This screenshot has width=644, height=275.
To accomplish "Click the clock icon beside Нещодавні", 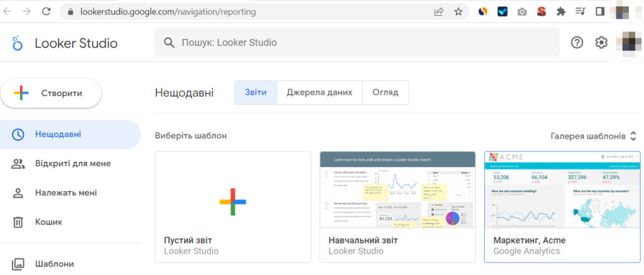I will [x=18, y=134].
